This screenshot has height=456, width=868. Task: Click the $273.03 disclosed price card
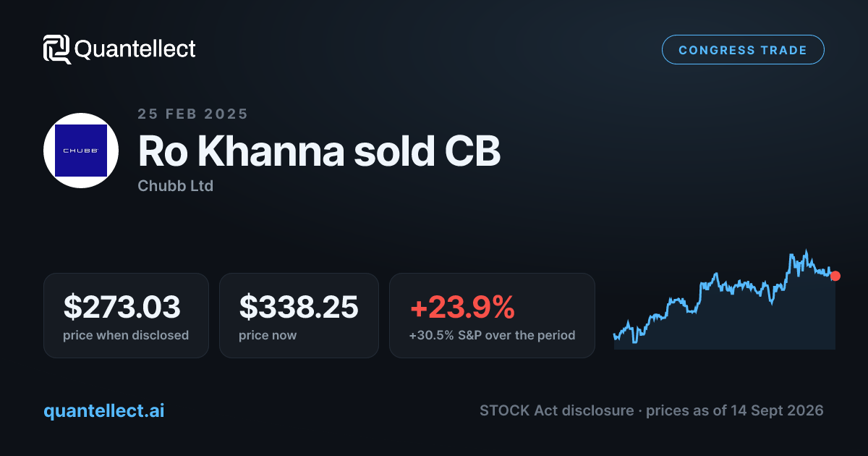click(x=126, y=316)
